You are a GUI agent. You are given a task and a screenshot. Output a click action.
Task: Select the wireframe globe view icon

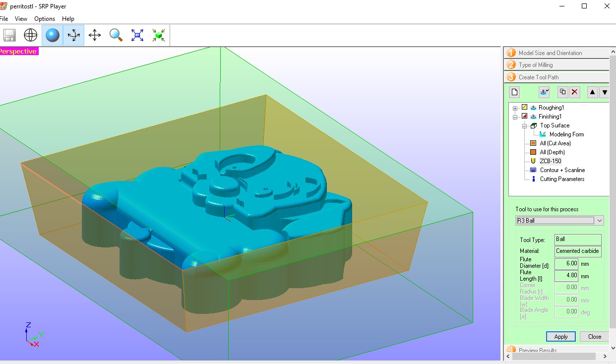click(31, 35)
